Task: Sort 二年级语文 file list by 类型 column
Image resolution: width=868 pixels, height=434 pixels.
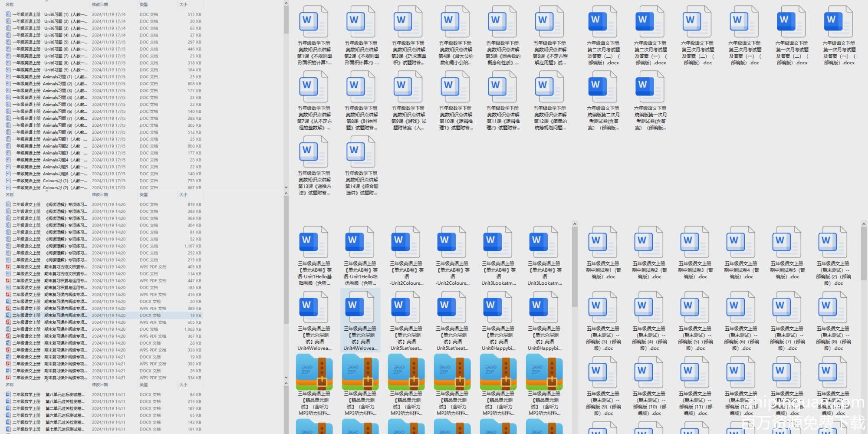Action: 144,195
